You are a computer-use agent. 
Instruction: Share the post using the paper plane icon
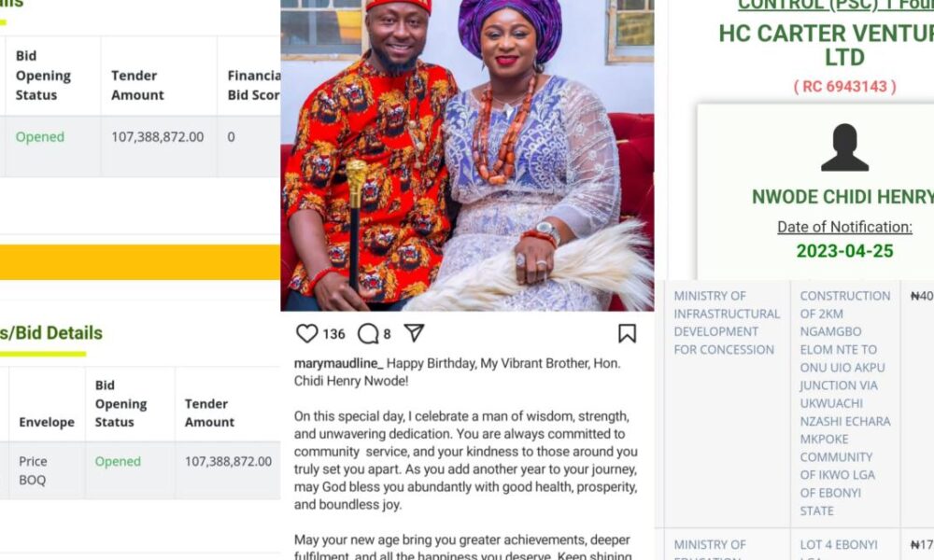point(414,333)
